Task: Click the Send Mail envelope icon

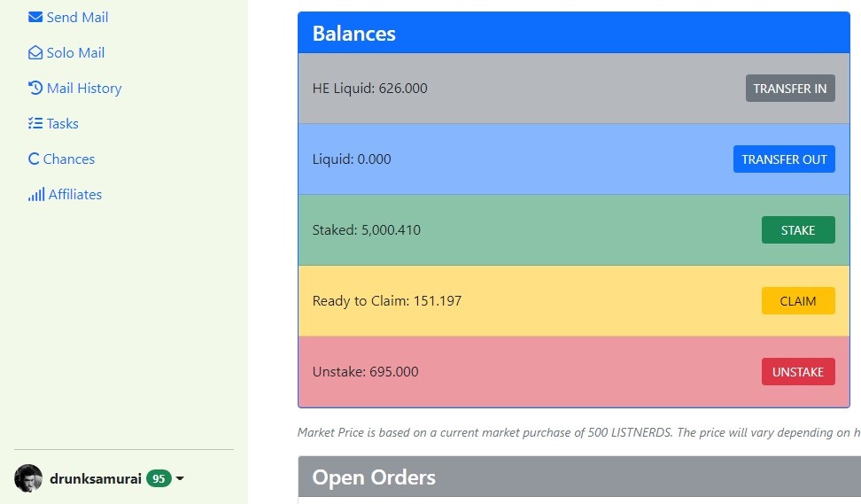Action: [x=35, y=17]
